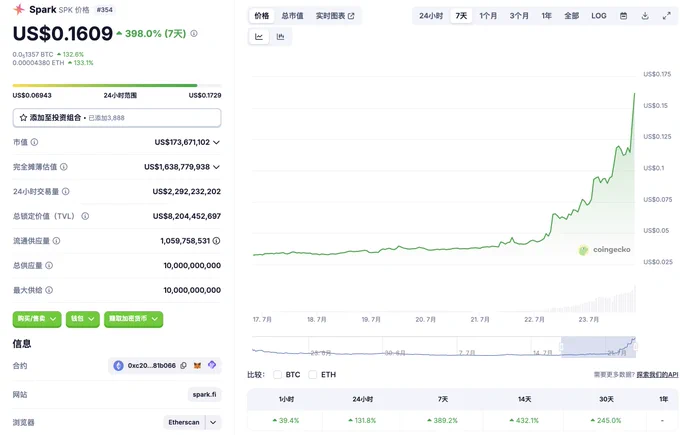The image size is (680, 435).
Task: Click the contract address 0xc20...81b066
Action: click(151, 366)
